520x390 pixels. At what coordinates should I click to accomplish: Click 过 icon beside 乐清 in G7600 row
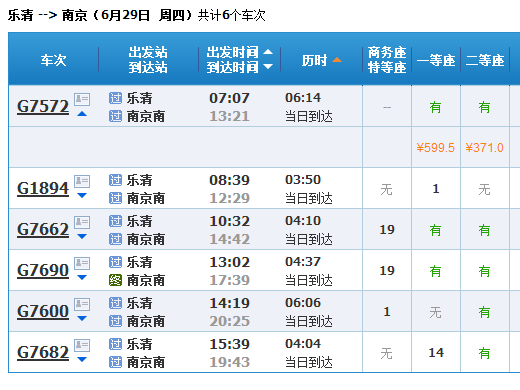115,303
